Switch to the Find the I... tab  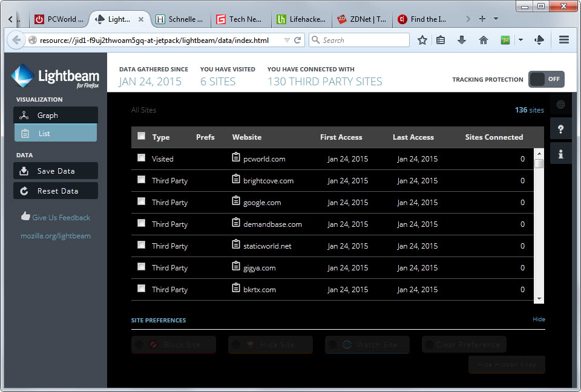click(x=422, y=19)
